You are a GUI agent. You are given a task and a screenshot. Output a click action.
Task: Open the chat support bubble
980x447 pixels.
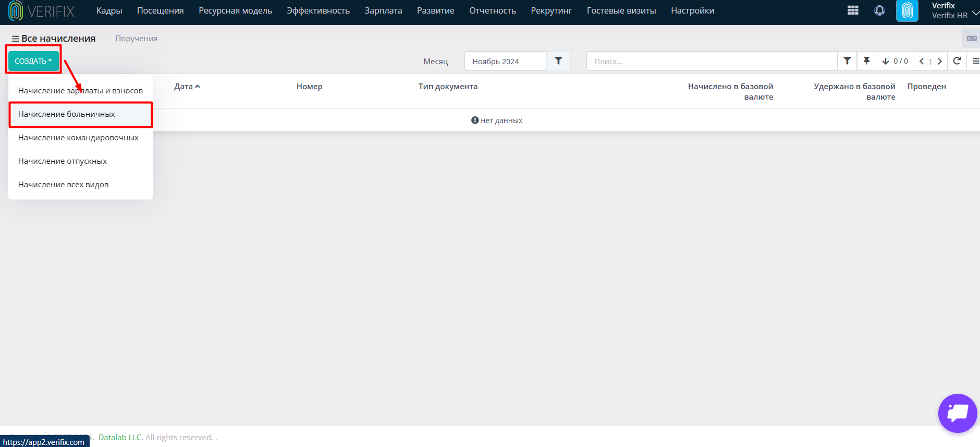pyautogui.click(x=958, y=413)
